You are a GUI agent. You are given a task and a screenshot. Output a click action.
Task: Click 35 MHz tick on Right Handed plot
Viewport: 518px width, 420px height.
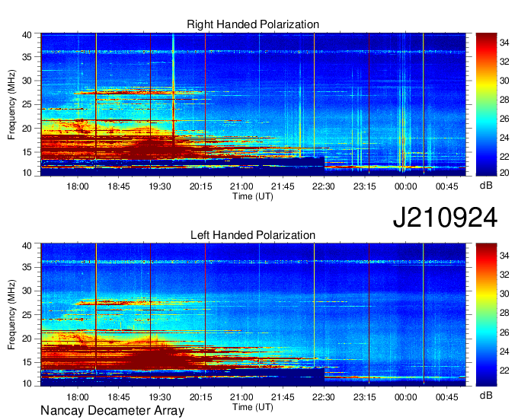27,57
